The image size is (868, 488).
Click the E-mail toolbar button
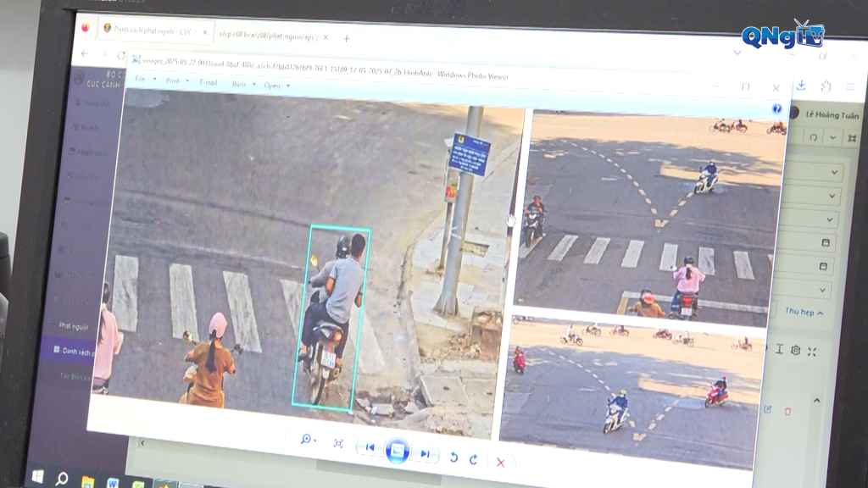(209, 82)
